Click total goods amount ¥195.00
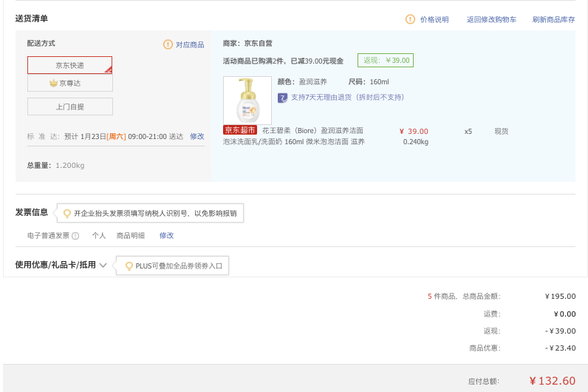The width and height of the screenshot is (588, 392). click(x=560, y=297)
